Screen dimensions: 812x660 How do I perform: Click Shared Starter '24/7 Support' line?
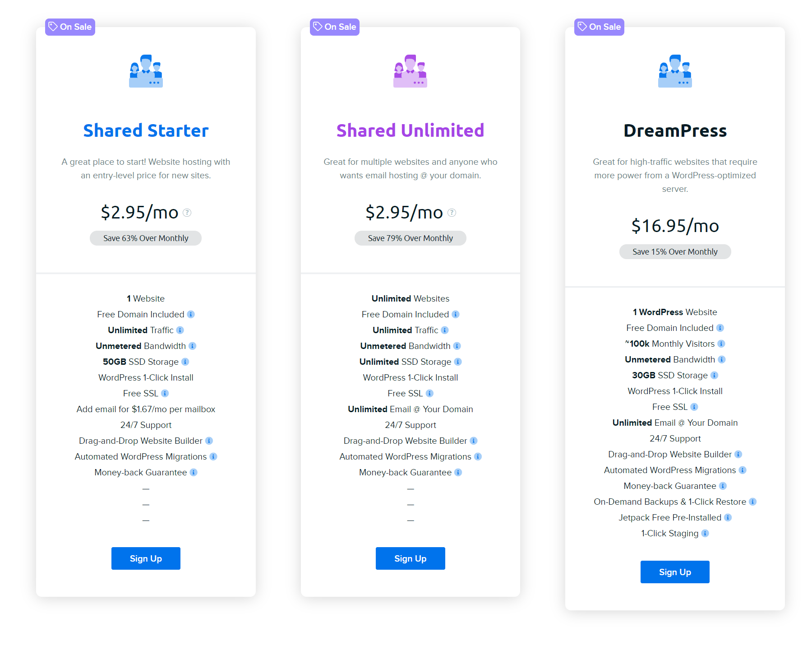(146, 425)
